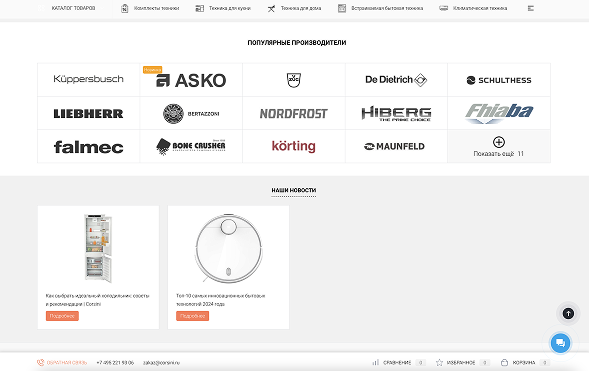The width and height of the screenshot is (589, 371).
Task: Click the phone number link in footer bar
Action: click(x=115, y=363)
